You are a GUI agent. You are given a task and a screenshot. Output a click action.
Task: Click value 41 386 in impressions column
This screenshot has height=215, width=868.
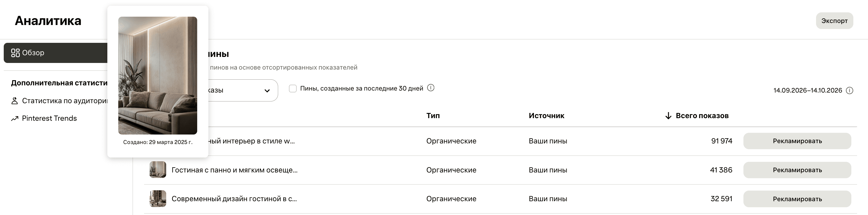721,170
